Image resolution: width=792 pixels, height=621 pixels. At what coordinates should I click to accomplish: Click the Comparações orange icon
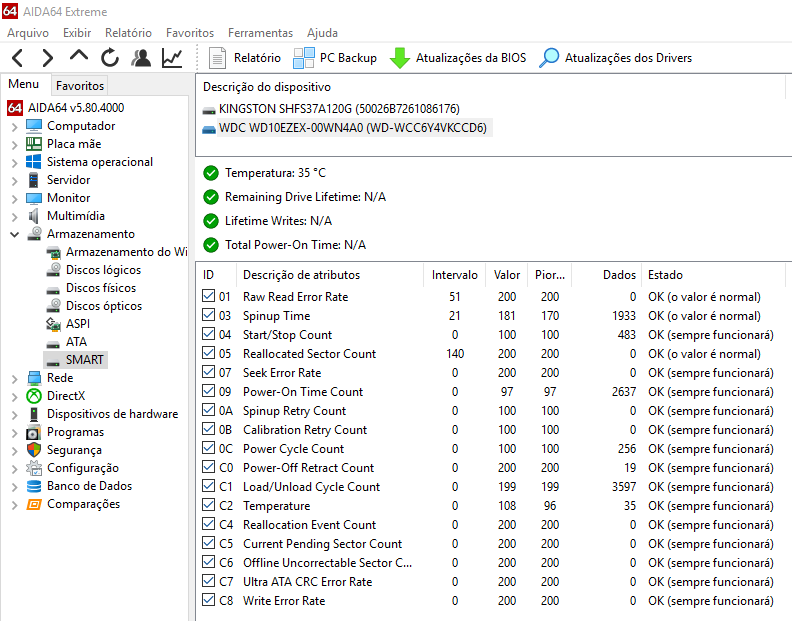point(34,504)
